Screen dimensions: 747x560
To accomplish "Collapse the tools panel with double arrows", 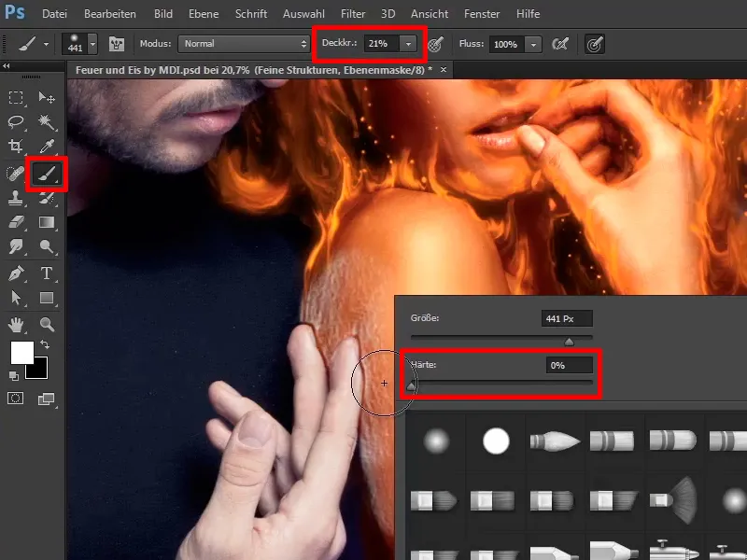I will pos(7,66).
